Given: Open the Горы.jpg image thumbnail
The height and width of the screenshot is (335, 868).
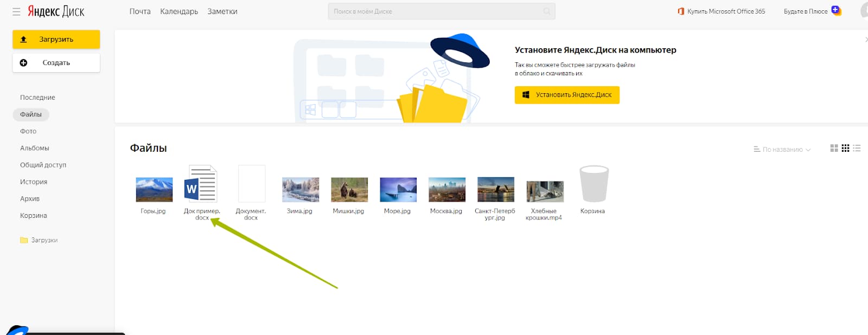Looking at the screenshot, I should (154, 190).
